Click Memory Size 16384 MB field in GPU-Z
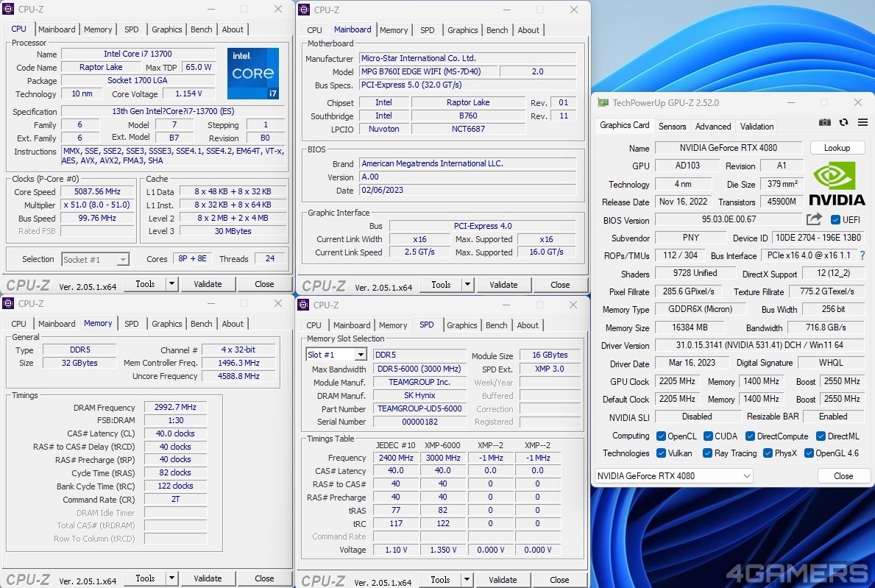The width and height of the screenshot is (875, 588). tap(690, 327)
